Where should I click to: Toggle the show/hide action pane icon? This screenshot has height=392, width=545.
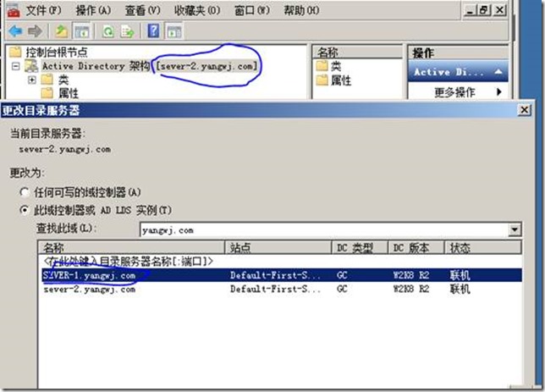point(174,31)
